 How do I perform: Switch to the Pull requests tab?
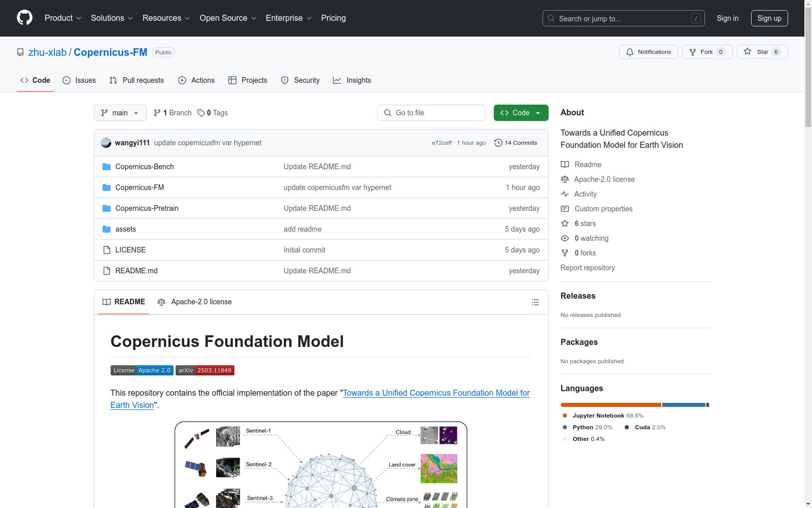tap(137, 80)
